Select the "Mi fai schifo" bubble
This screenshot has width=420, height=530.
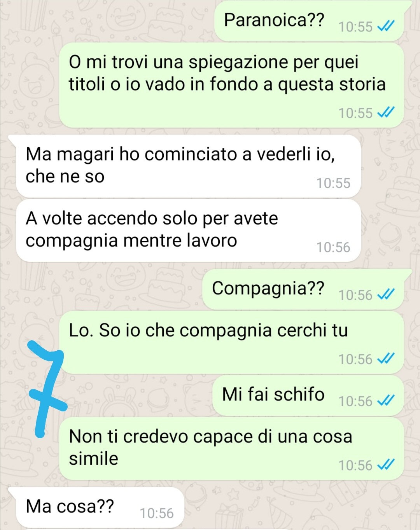(308, 395)
